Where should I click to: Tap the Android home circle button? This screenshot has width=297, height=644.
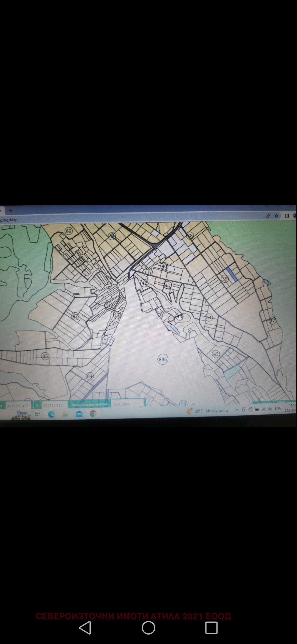[x=148, y=627]
